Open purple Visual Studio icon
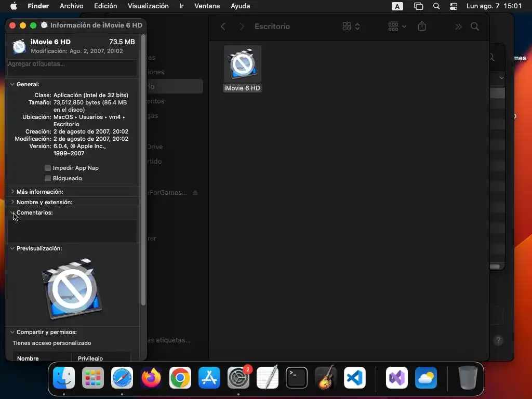532x399 pixels. point(397,378)
